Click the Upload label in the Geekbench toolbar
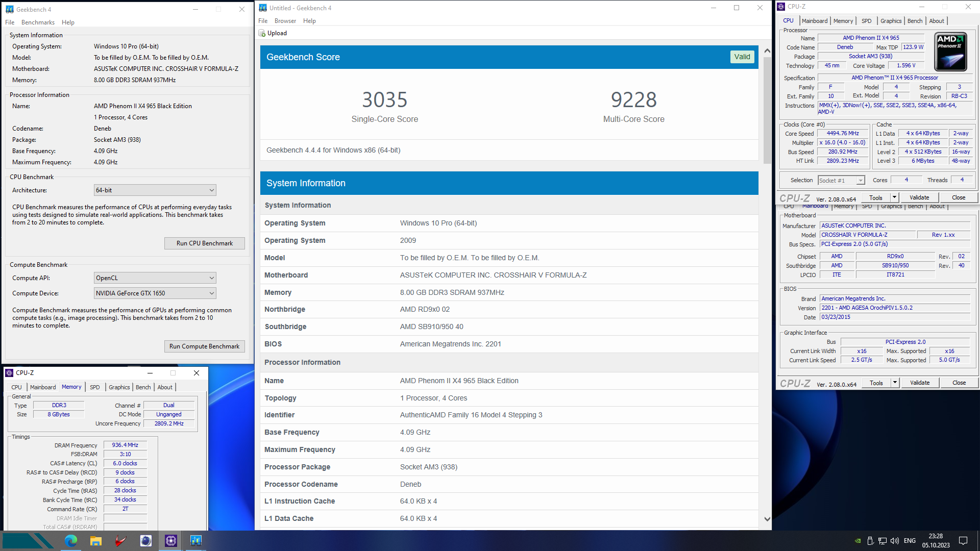 click(277, 33)
